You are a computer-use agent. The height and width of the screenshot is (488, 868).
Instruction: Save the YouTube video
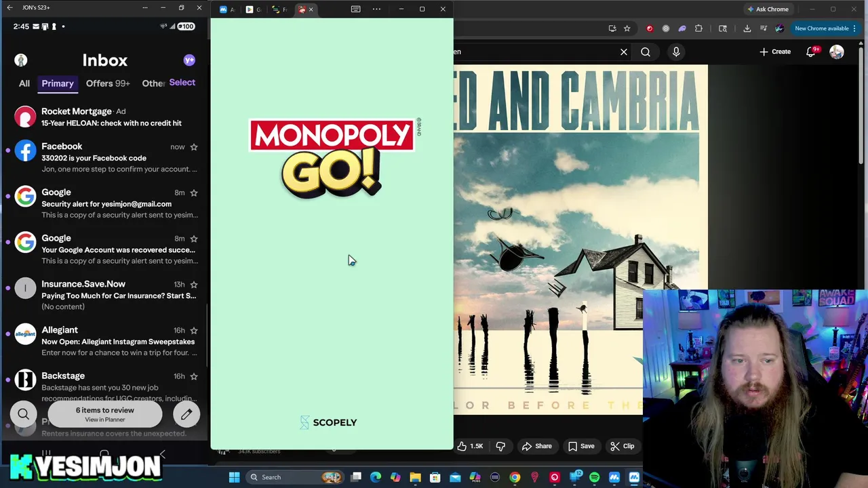point(581,446)
